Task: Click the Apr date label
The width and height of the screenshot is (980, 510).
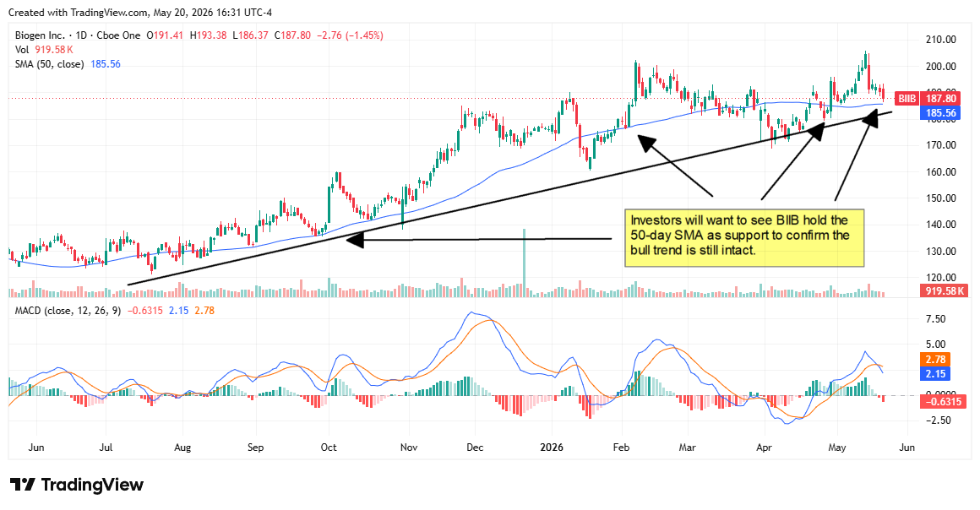Action: 764,448
